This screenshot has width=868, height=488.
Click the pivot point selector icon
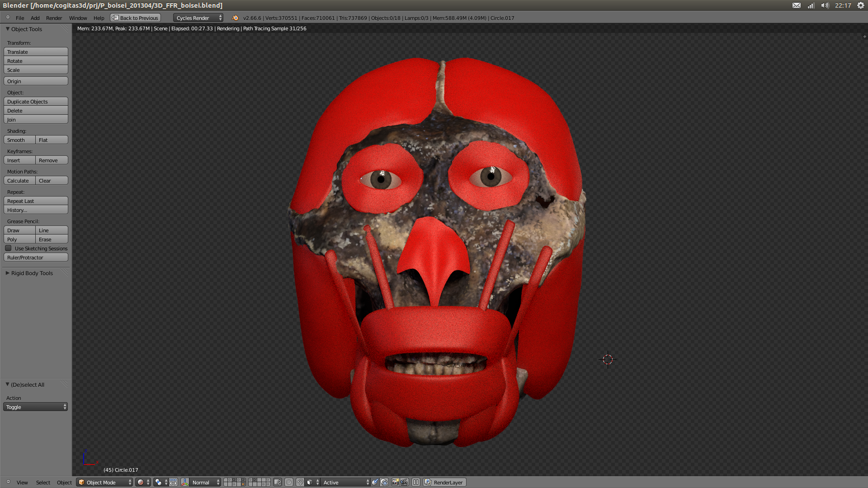(x=158, y=482)
